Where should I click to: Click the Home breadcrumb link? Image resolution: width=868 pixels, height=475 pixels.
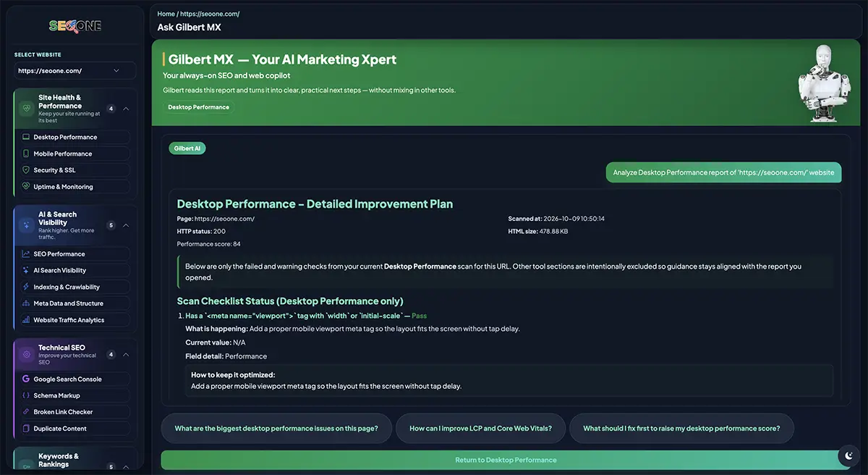tap(166, 14)
